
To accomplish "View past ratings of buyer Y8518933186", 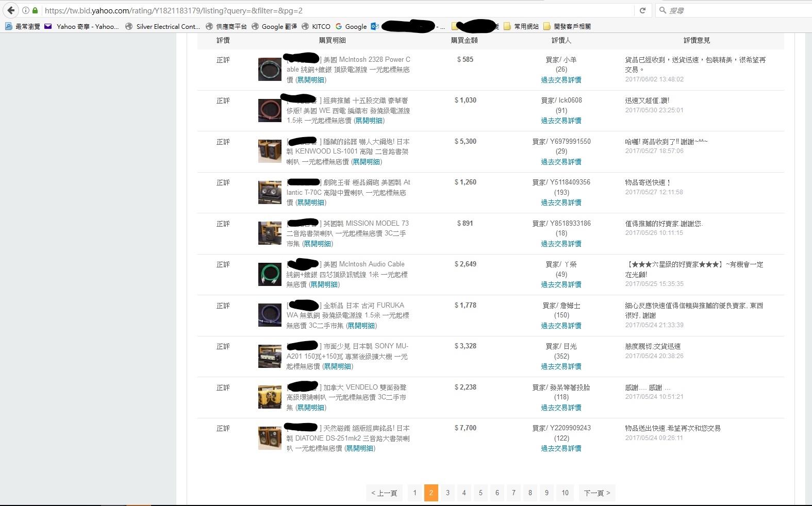I will [x=561, y=244].
